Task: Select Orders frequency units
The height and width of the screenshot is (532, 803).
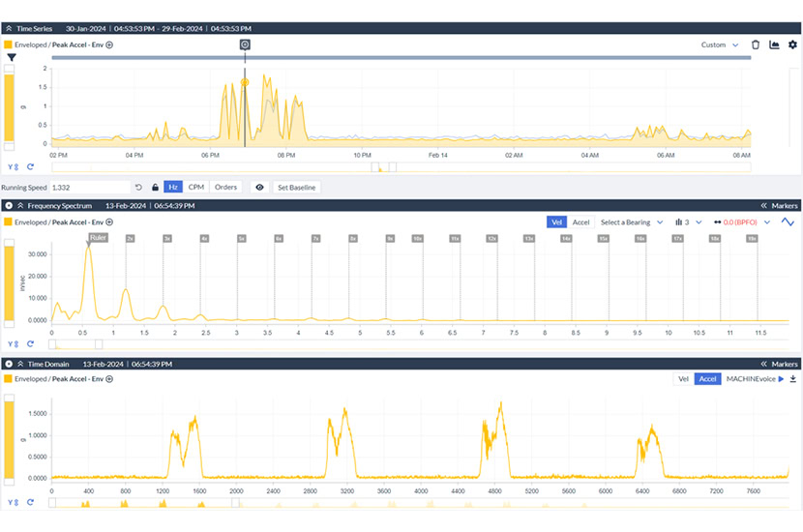Action: [225, 188]
